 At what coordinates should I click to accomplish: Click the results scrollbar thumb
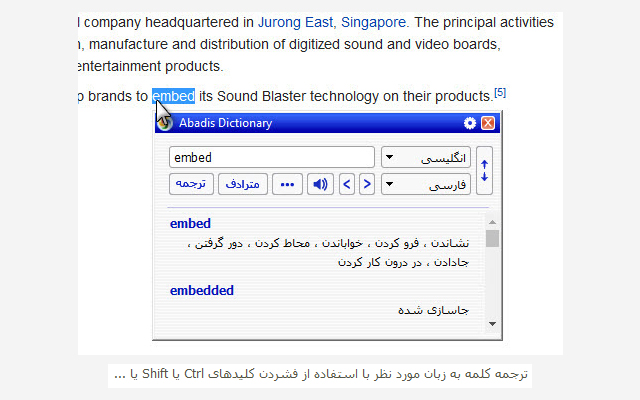click(492, 238)
